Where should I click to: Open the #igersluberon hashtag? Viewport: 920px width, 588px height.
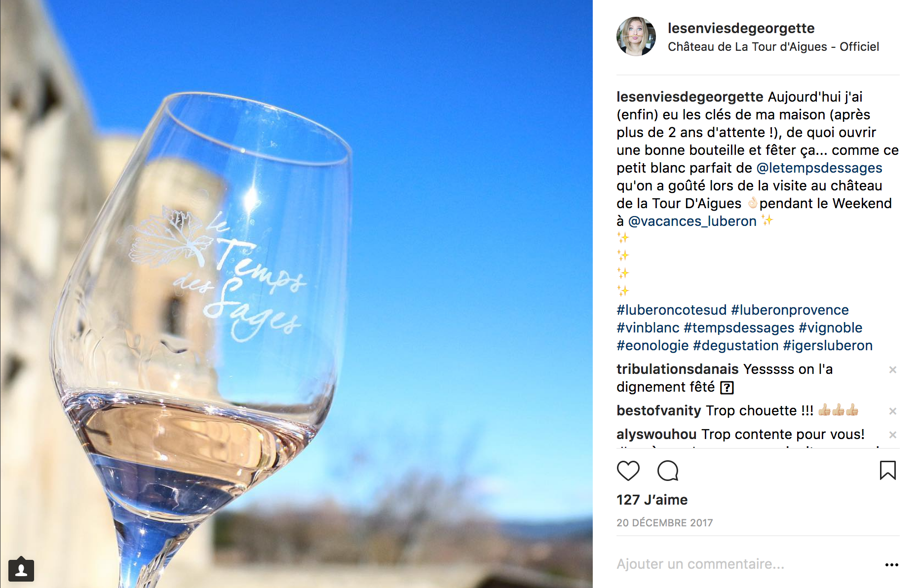click(x=827, y=346)
